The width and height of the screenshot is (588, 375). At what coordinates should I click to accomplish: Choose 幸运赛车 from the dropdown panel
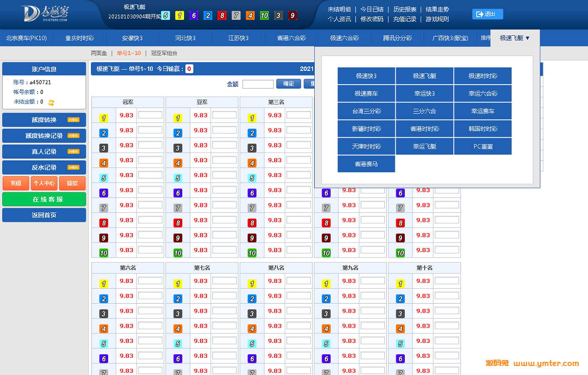tap(483, 111)
